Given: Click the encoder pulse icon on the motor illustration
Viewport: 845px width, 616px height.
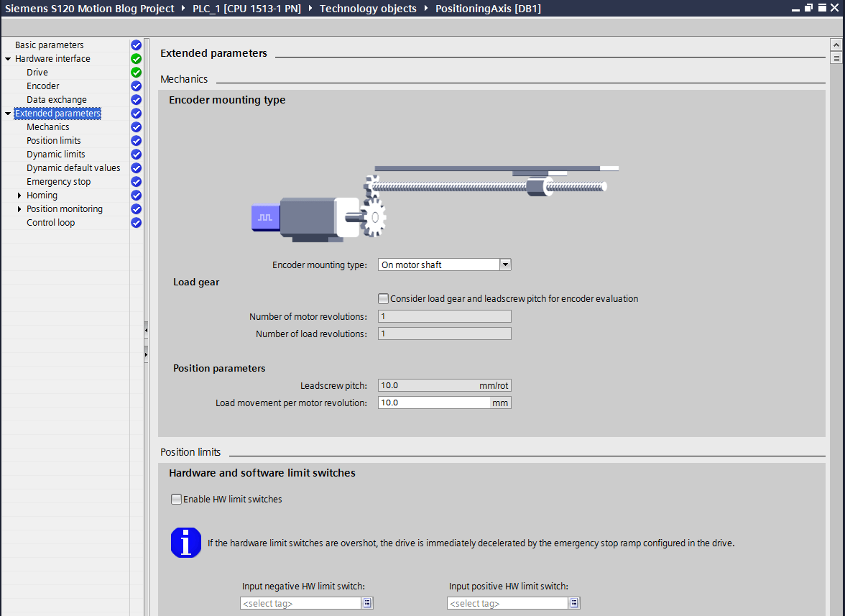Looking at the screenshot, I should [x=265, y=217].
